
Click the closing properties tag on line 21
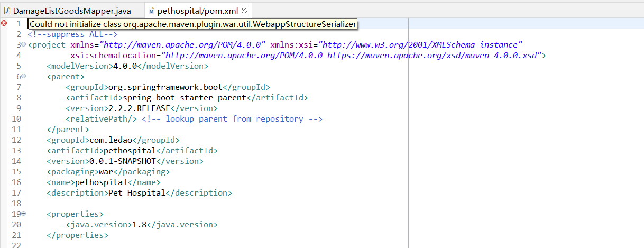coord(78,235)
